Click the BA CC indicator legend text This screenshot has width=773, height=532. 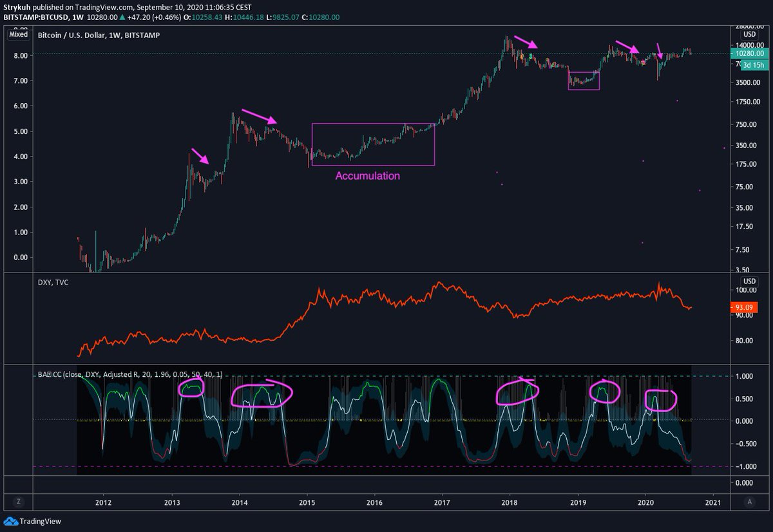(x=129, y=374)
